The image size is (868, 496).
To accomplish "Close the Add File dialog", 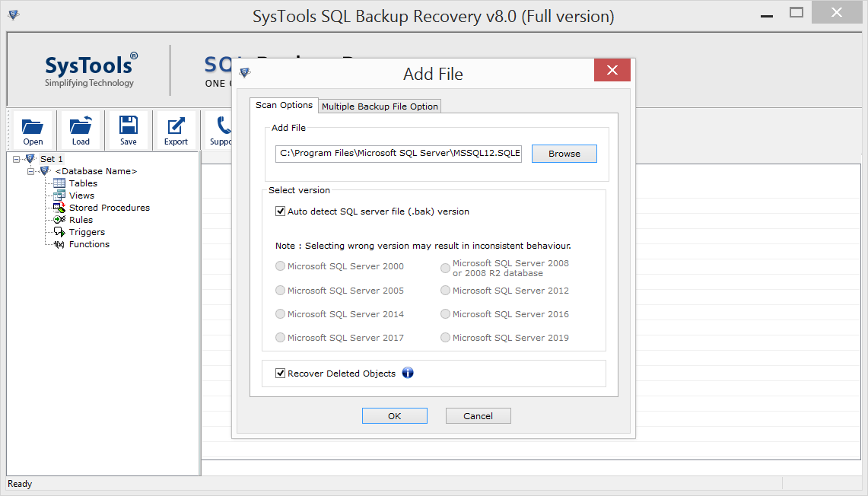I will (x=612, y=70).
